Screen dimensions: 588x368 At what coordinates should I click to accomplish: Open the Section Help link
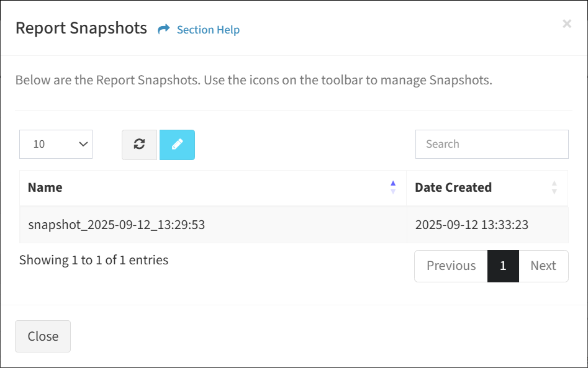click(208, 30)
